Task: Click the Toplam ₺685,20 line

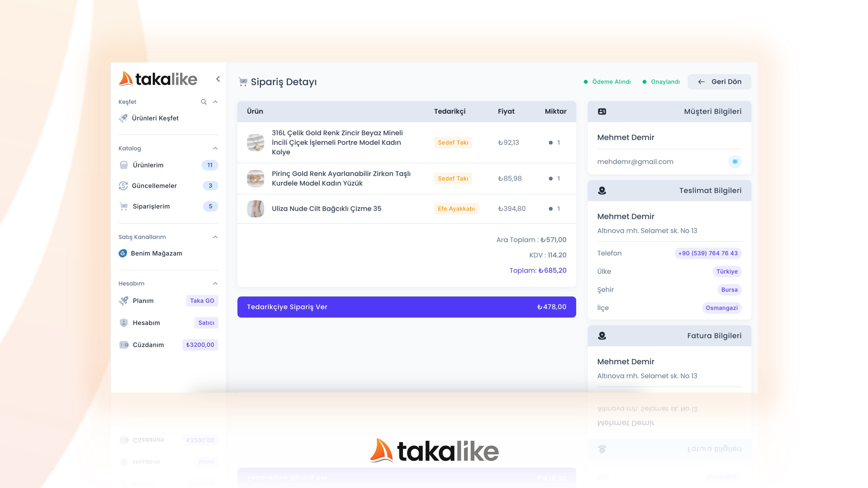Action: [538, 270]
